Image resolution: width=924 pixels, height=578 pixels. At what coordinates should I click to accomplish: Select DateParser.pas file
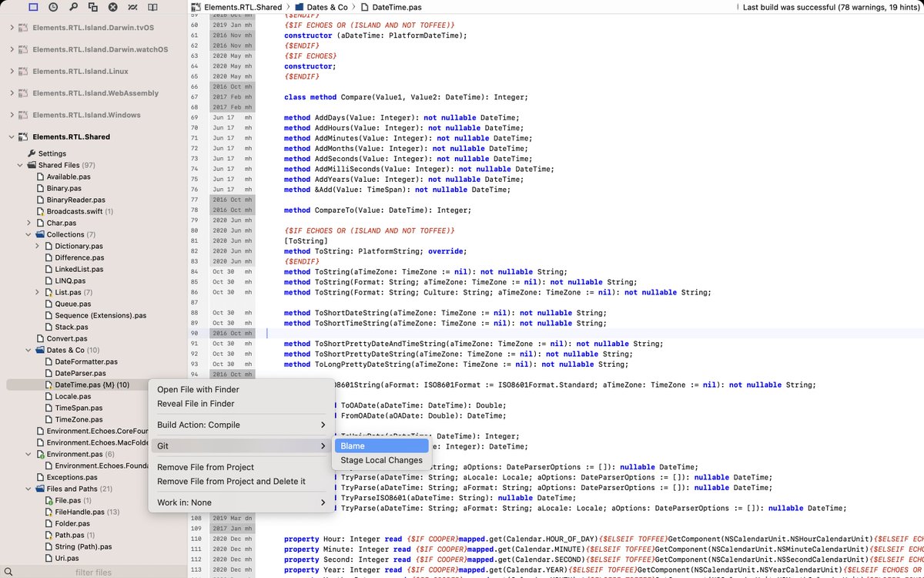pos(80,373)
